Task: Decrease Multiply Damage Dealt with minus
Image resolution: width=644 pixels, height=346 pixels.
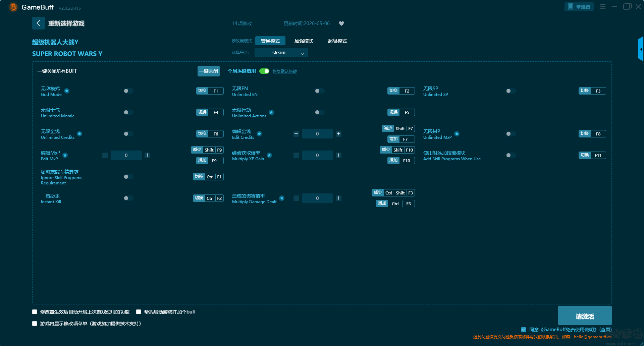Action: click(296, 198)
